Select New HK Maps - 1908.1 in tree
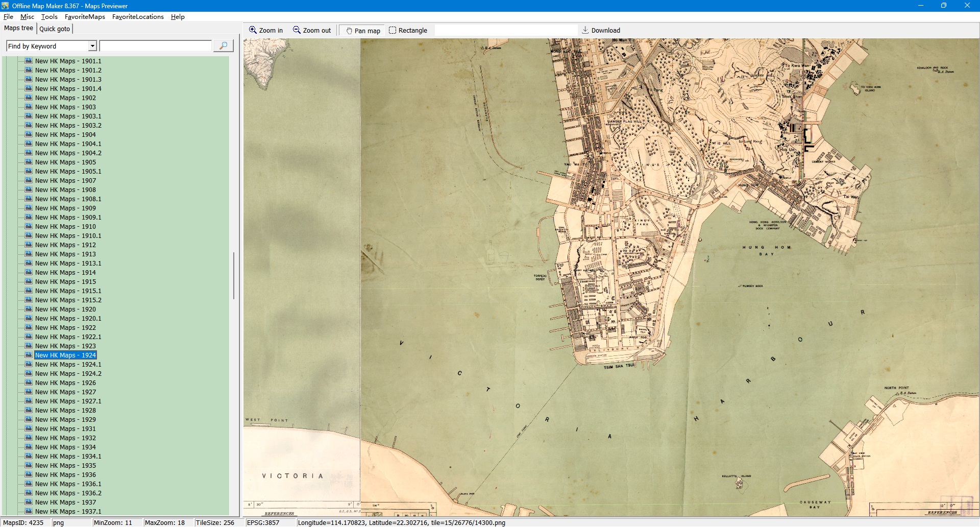980x527 pixels. tap(68, 199)
